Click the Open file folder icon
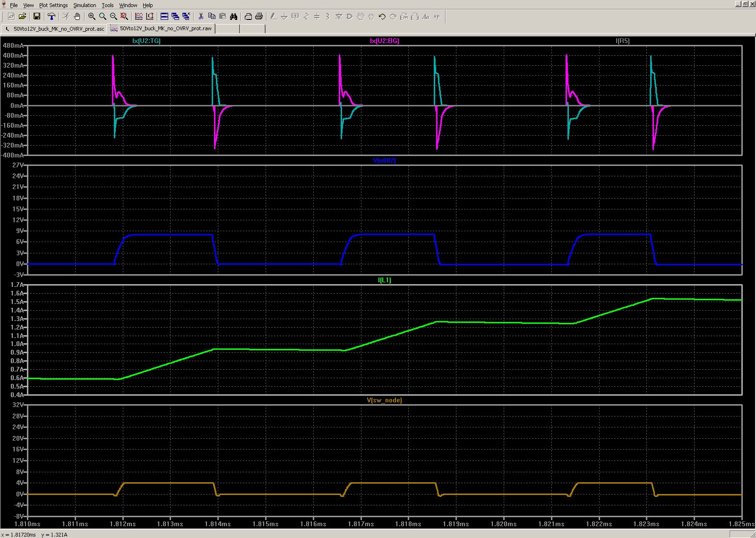 tap(22, 17)
